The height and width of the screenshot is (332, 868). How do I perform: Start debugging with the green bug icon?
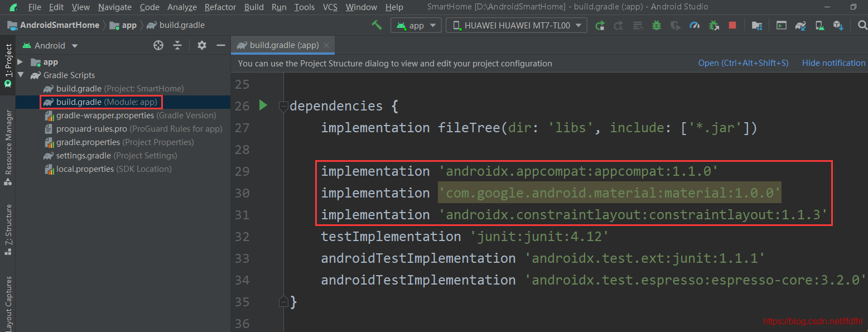(657, 25)
